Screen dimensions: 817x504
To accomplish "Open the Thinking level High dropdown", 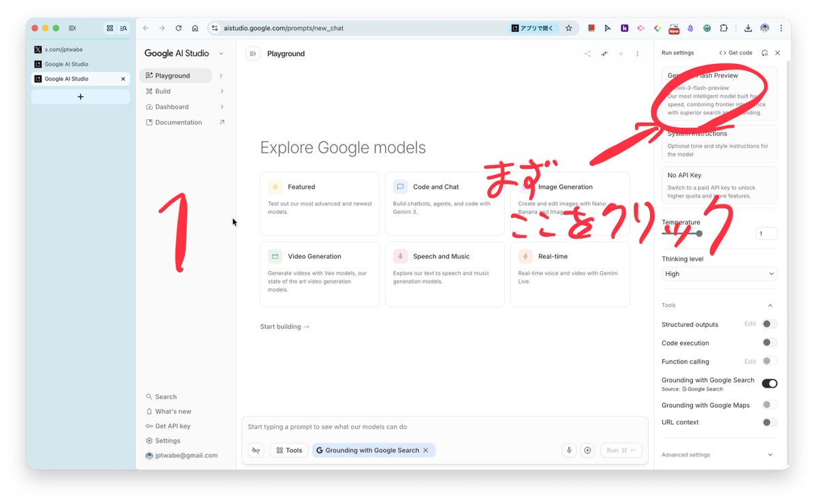I will click(x=719, y=274).
